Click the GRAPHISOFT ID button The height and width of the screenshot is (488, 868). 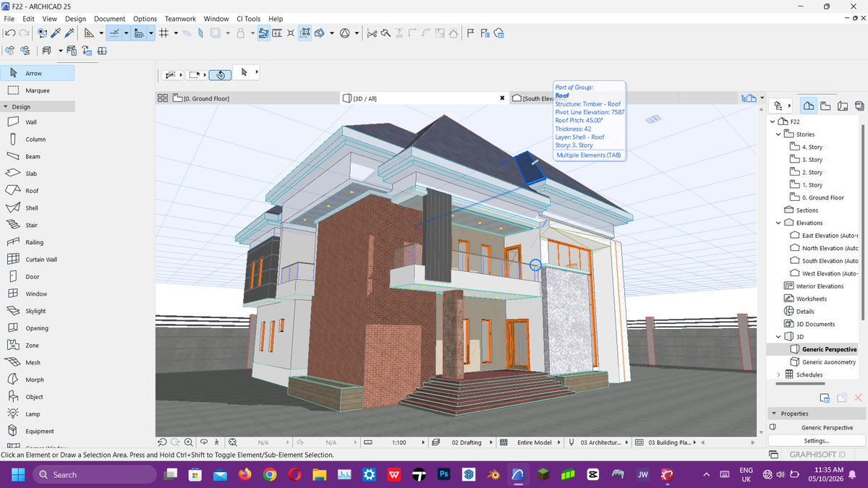click(816, 455)
